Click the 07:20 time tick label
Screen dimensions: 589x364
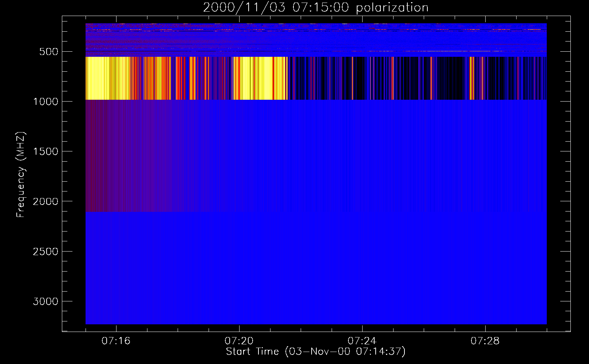pyautogui.click(x=239, y=341)
